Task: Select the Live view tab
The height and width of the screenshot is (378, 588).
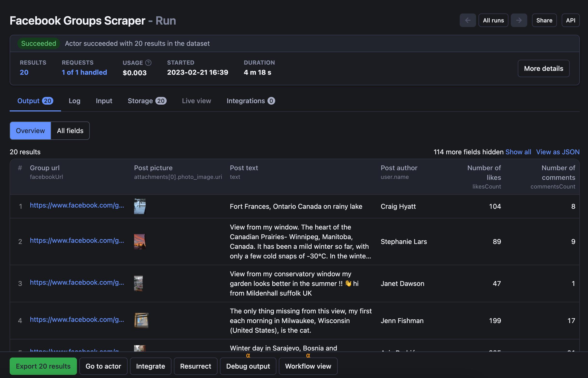Action: (x=196, y=101)
